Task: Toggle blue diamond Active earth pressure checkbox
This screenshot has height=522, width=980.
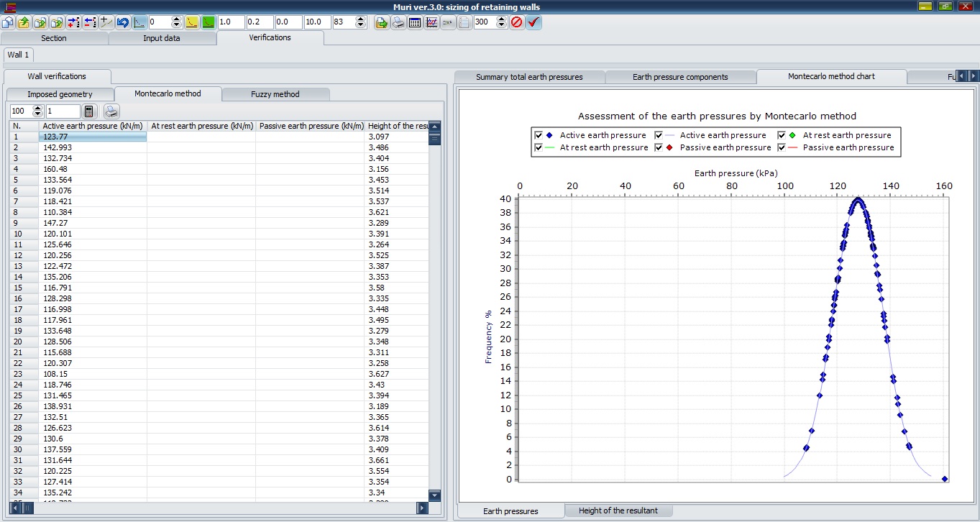Action: click(x=539, y=135)
